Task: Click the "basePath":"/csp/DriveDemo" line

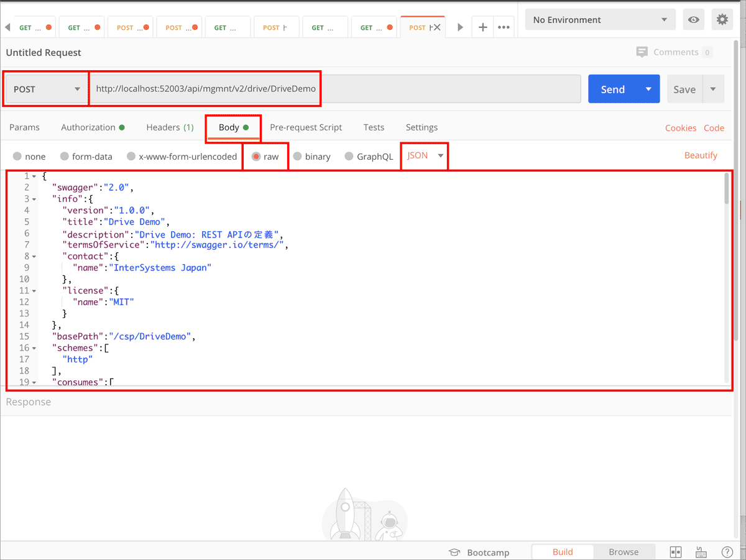Action: click(x=124, y=336)
